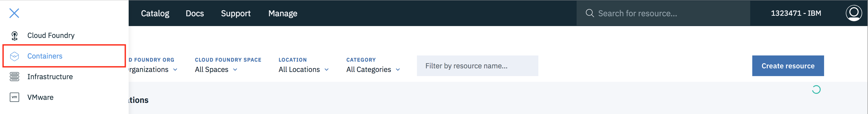Click the Cloud Foundry icon

(x=14, y=36)
